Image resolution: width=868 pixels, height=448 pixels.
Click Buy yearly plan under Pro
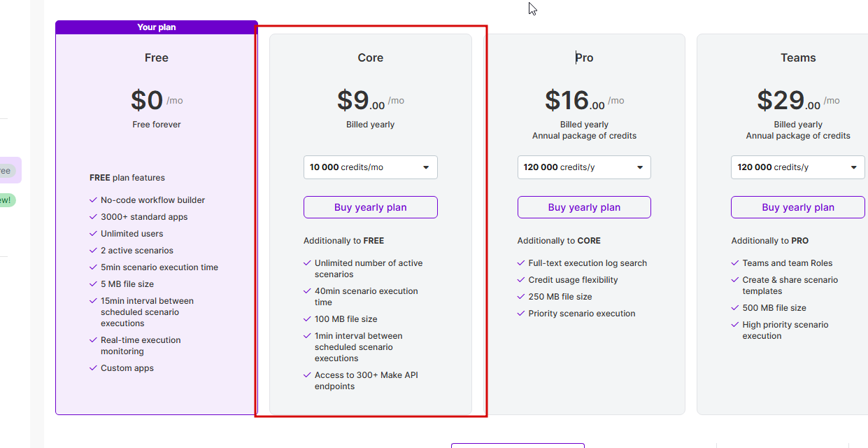click(584, 207)
